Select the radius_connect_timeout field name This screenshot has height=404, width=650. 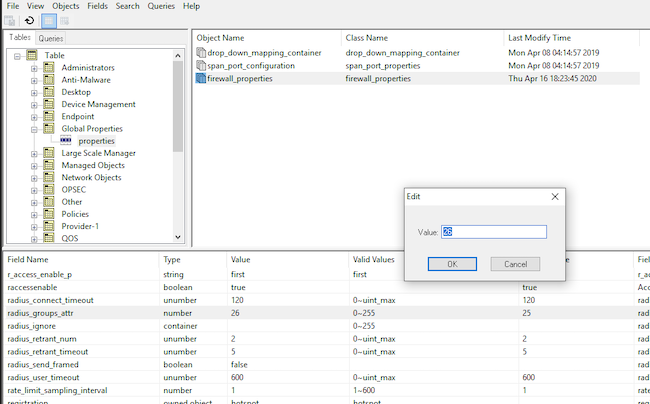[50, 300]
